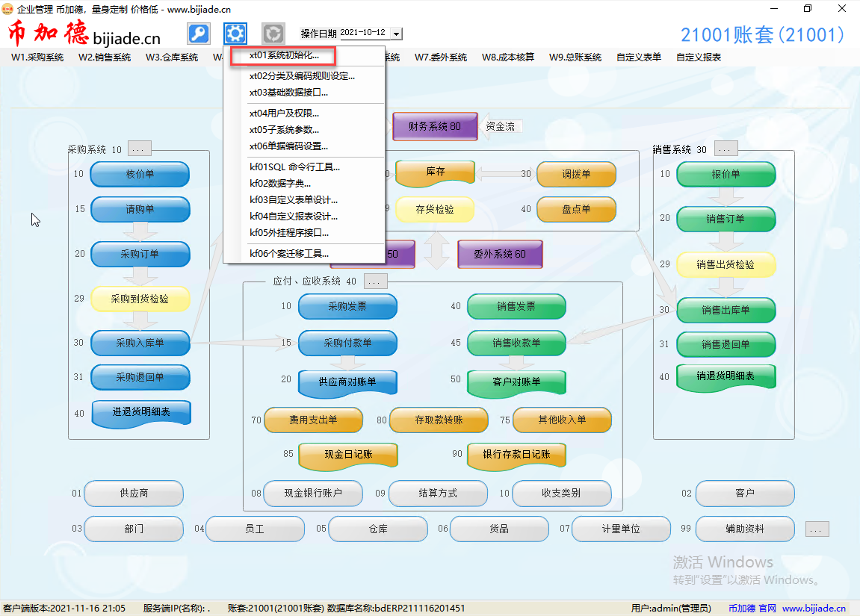Open the 销售出库单 module
Screen dimensions: 860x616
(726, 310)
